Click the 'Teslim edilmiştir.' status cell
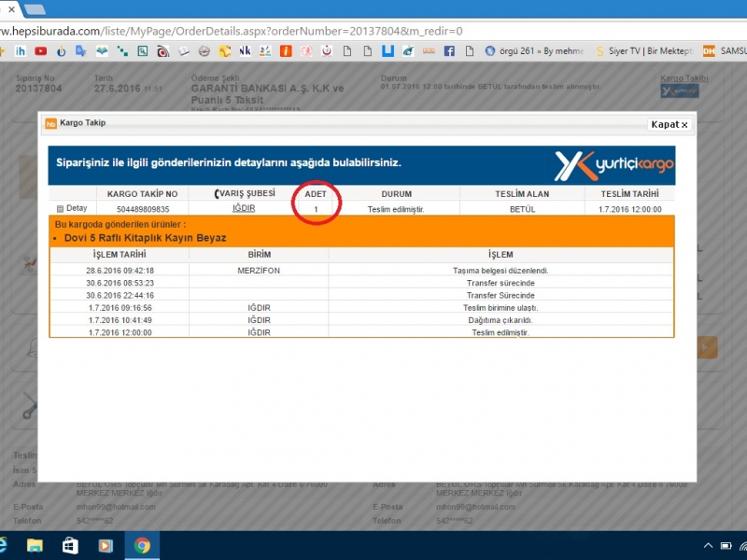 click(x=396, y=209)
